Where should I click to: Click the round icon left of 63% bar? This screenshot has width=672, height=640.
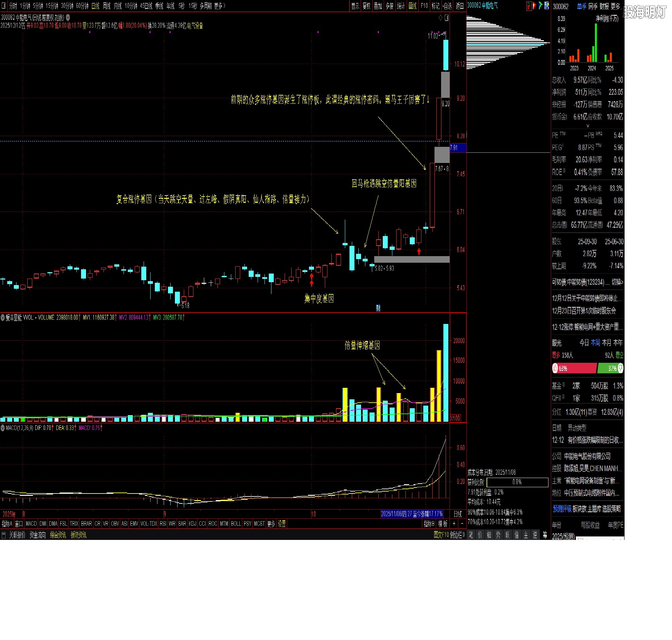[x=555, y=368]
